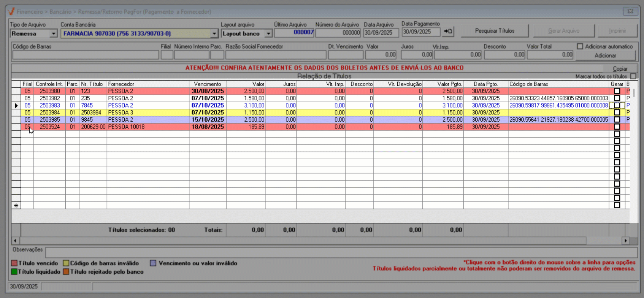Click the arrow icon beside Data Pagamento

[x=448, y=32]
